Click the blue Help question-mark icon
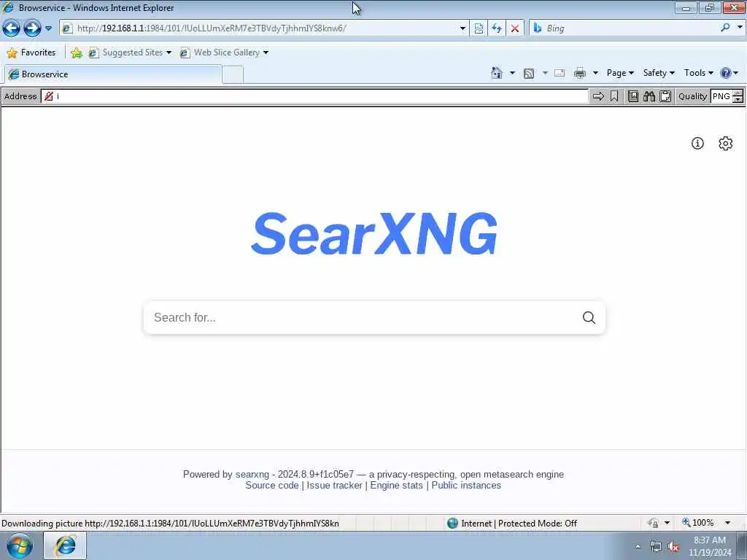The image size is (747, 560). pyautogui.click(x=726, y=73)
